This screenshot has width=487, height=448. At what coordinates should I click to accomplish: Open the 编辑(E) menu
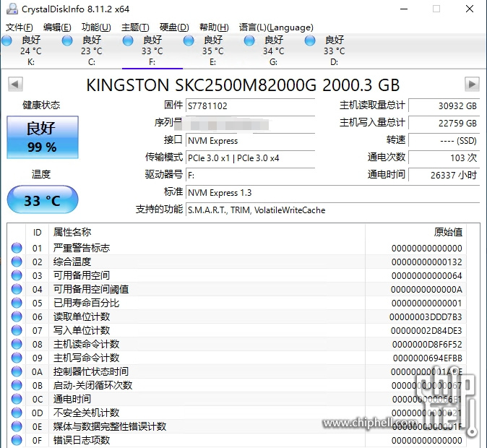pyautogui.click(x=57, y=27)
